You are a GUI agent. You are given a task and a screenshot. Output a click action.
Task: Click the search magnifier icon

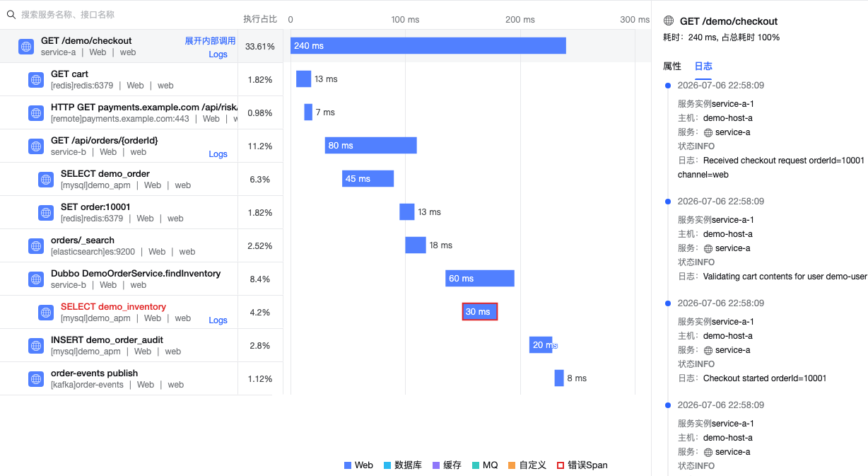point(11,14)
